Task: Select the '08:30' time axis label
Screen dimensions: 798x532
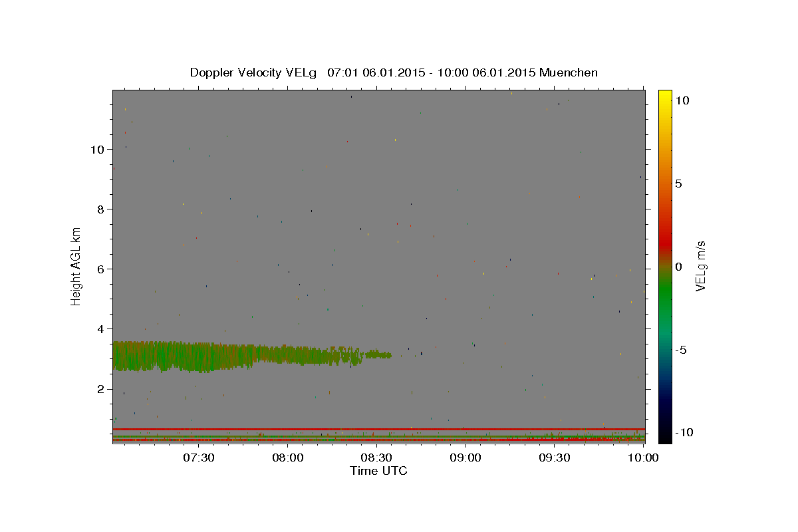Action: [376, 458]
